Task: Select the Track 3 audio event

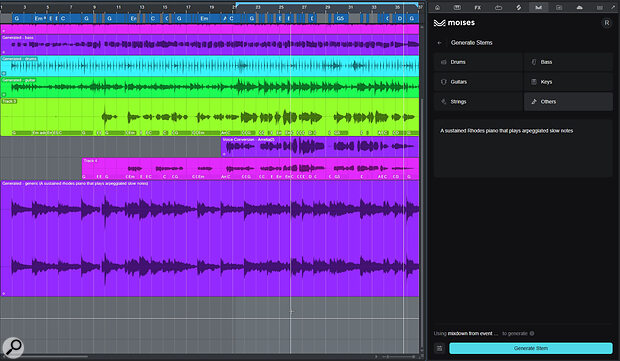Action: tap(210, 117)
